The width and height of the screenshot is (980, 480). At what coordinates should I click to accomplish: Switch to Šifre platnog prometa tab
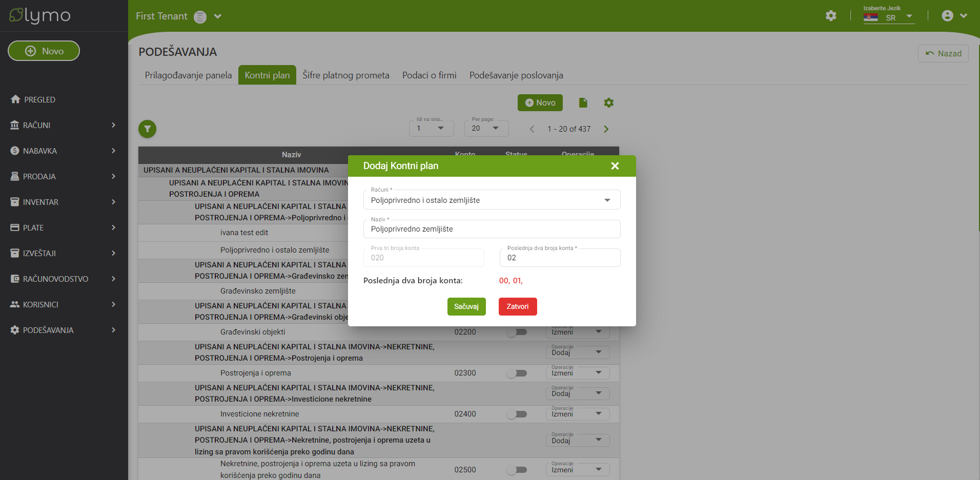pos(345,75)
